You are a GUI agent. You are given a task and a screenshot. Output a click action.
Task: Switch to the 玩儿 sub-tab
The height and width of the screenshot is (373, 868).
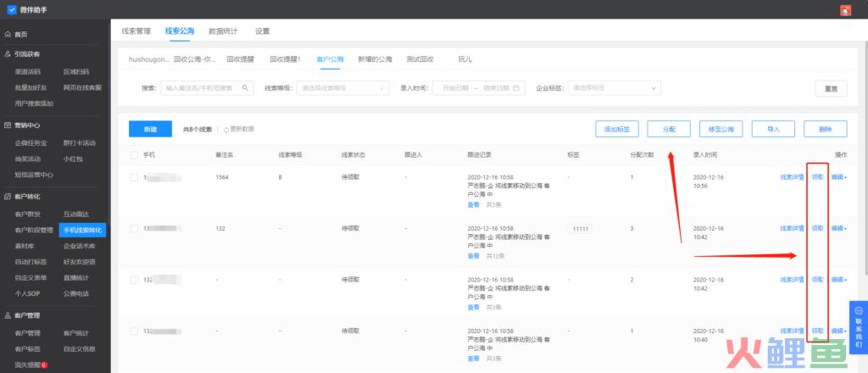tap(465, 59)
